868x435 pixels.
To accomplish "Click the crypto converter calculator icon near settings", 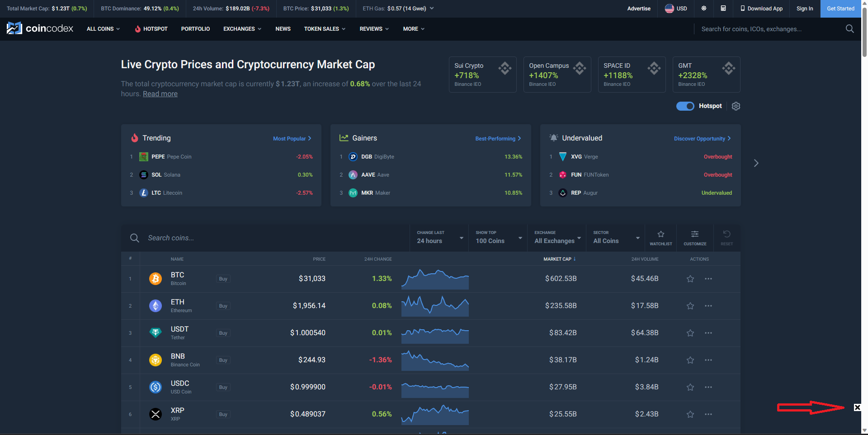I will tap(723, 8).
